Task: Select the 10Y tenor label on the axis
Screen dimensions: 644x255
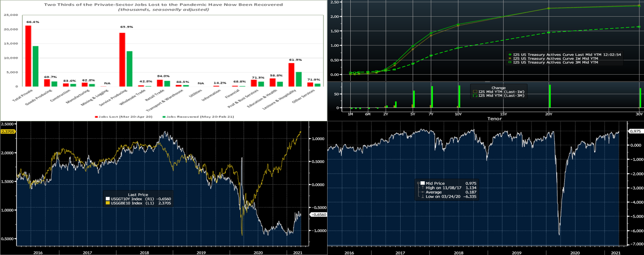Action: pos(458,114)
